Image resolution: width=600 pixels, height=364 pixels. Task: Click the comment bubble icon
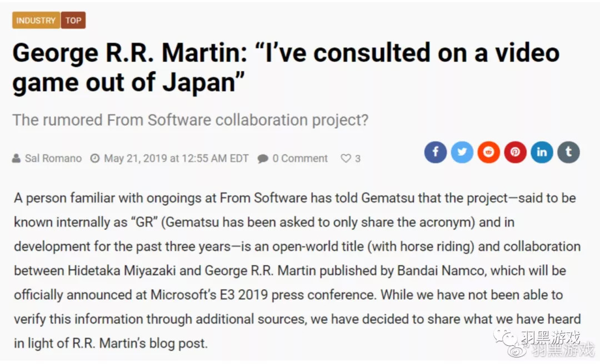263,159
